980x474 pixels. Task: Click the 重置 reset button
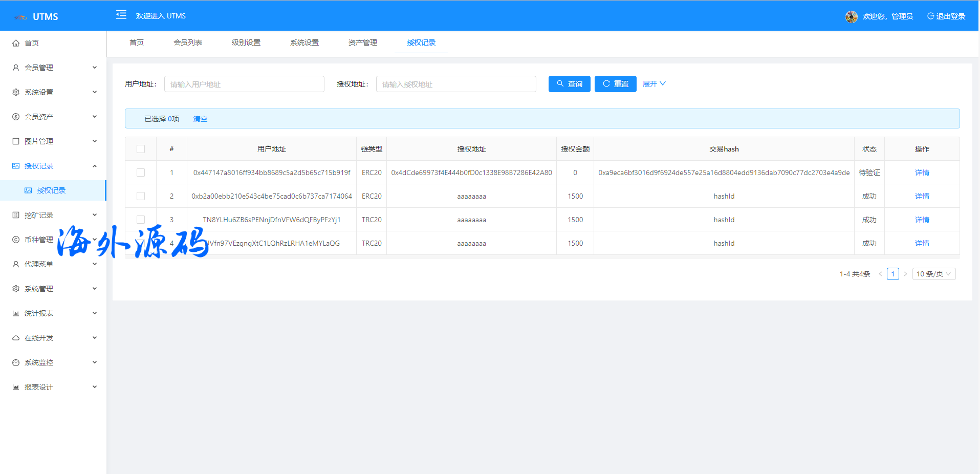click(x=615, y=84)
